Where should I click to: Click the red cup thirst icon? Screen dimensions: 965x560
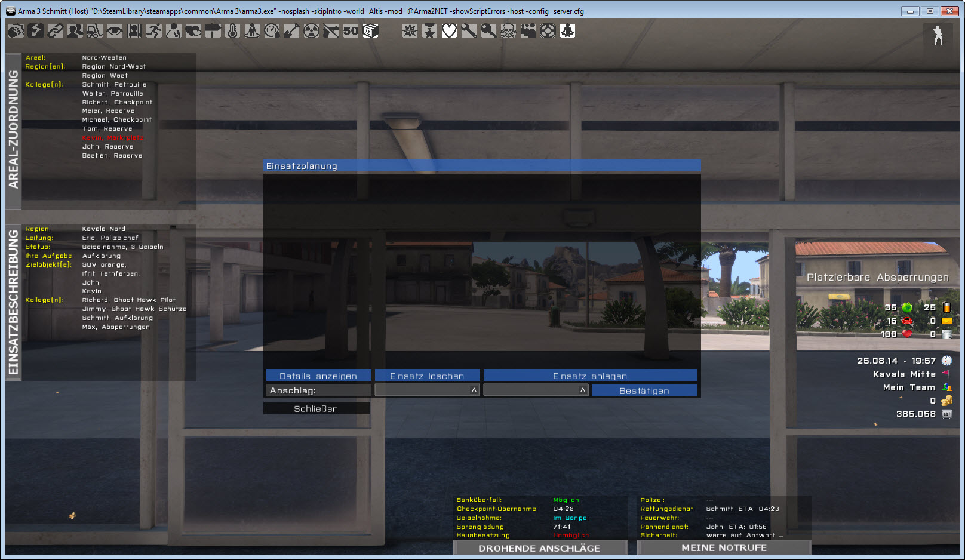click(907, 321)
